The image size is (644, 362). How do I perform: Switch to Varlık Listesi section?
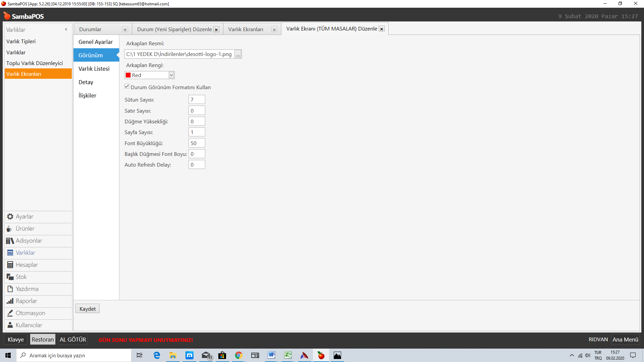(x=94, y=69)
